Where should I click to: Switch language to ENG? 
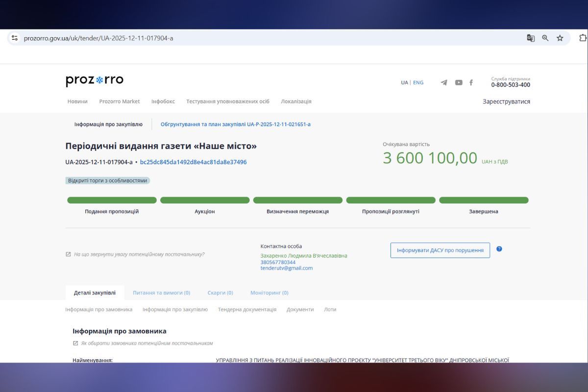pos(418,82)
